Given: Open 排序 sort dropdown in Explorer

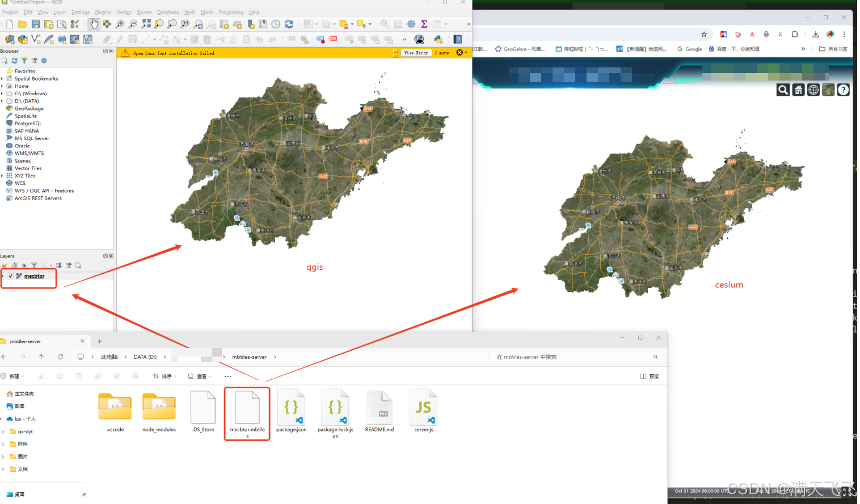Looking at the screenshot, I should tap(165, 376).
